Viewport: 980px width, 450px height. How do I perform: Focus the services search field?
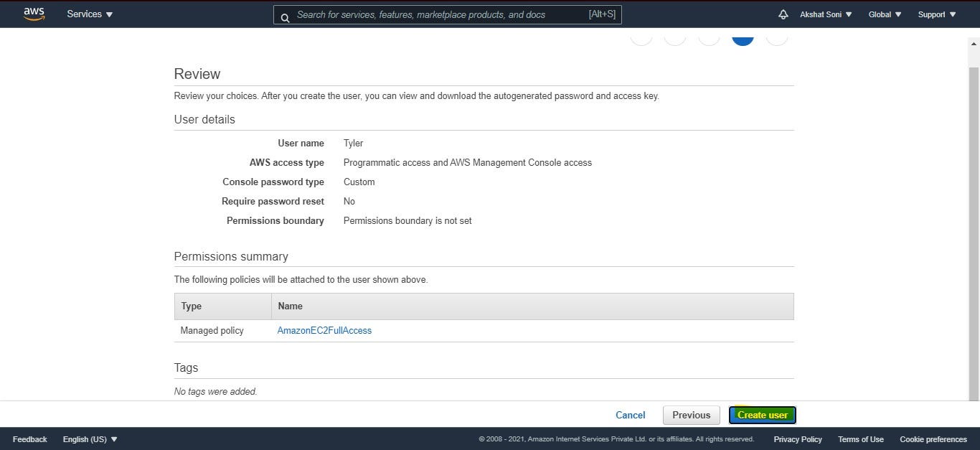coord(448,14)
